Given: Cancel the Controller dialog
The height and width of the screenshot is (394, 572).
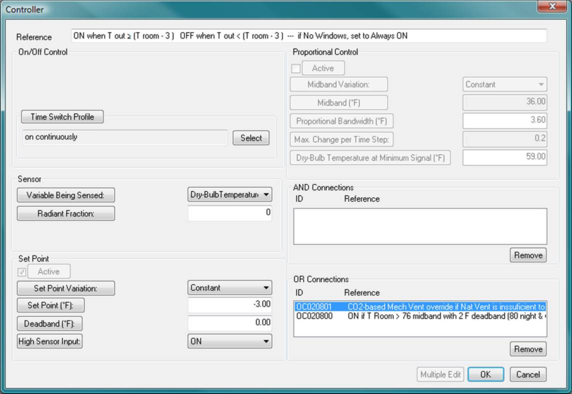Looking at the screenshot, I should (528, 375).
